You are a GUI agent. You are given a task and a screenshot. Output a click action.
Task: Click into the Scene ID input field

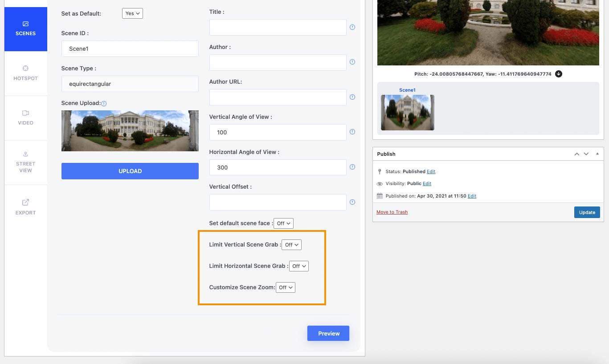click(x=130, y=49)
